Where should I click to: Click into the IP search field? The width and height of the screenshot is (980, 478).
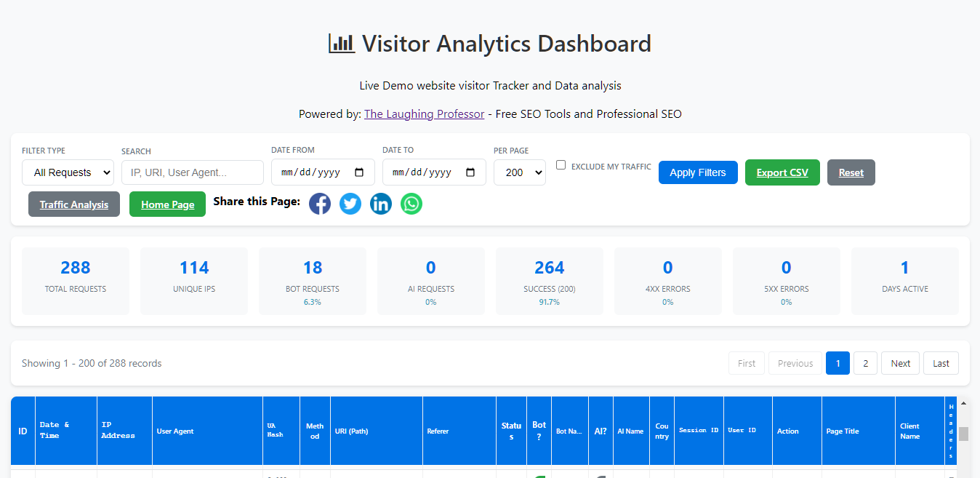(x=192, y=172)
